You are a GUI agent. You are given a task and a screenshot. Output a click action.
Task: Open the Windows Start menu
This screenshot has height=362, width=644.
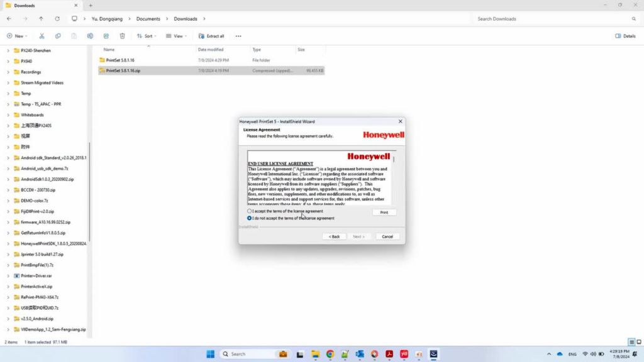click(x=210, y=354)
